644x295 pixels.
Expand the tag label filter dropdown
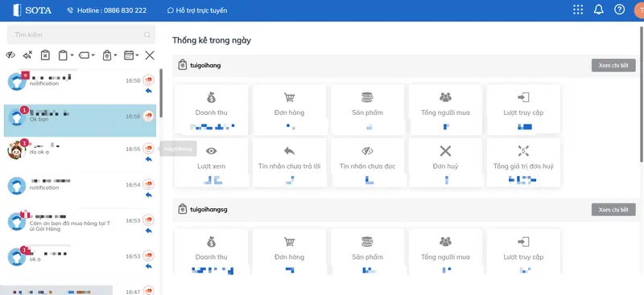pos(86,55)
